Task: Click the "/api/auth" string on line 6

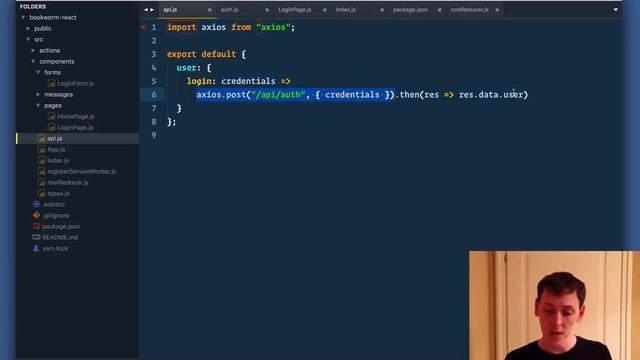Action: 278,95
